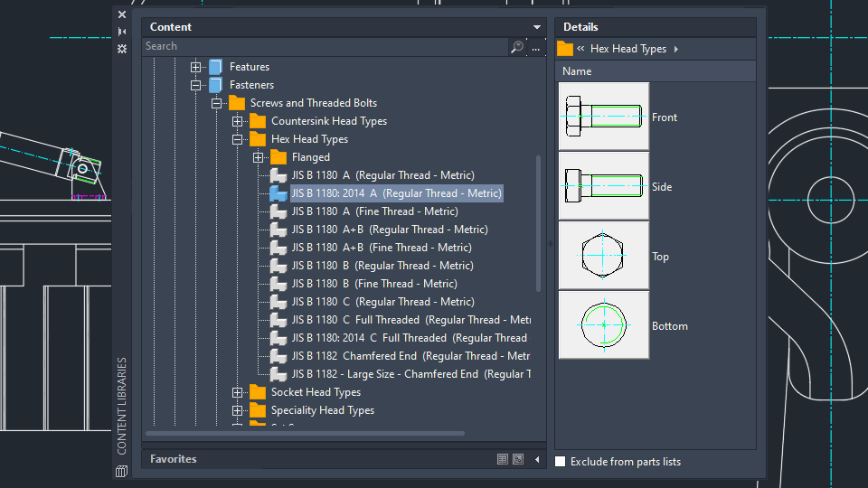Image resolution: width=868 pixels, height=488 pixels.
Task: Select JIS B 1180 B (Regular Thread - Metric)
Action: point(382,266)
